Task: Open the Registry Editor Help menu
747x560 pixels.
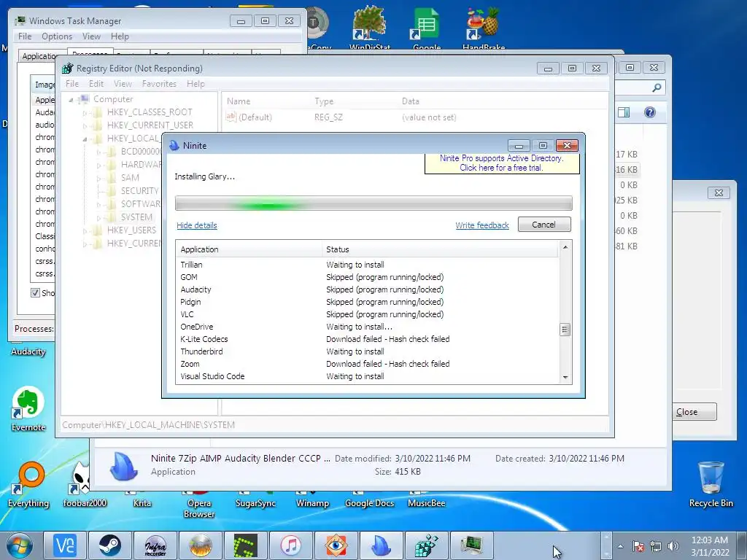Action: point(196,84)
